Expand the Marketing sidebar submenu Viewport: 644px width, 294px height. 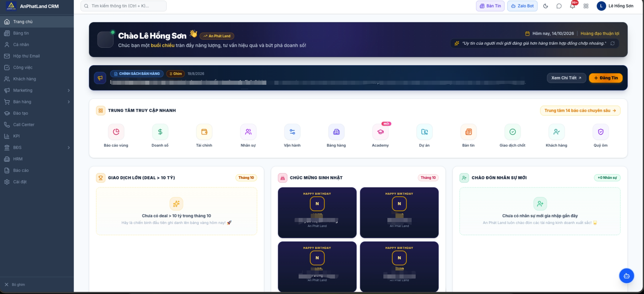pyautogui.click(x=69, y=90)
